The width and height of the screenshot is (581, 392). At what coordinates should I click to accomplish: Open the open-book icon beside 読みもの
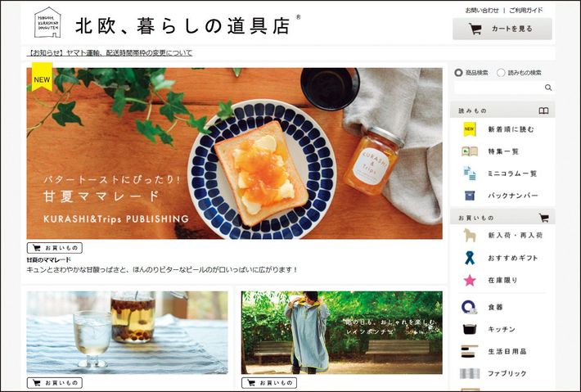[543, 110]
